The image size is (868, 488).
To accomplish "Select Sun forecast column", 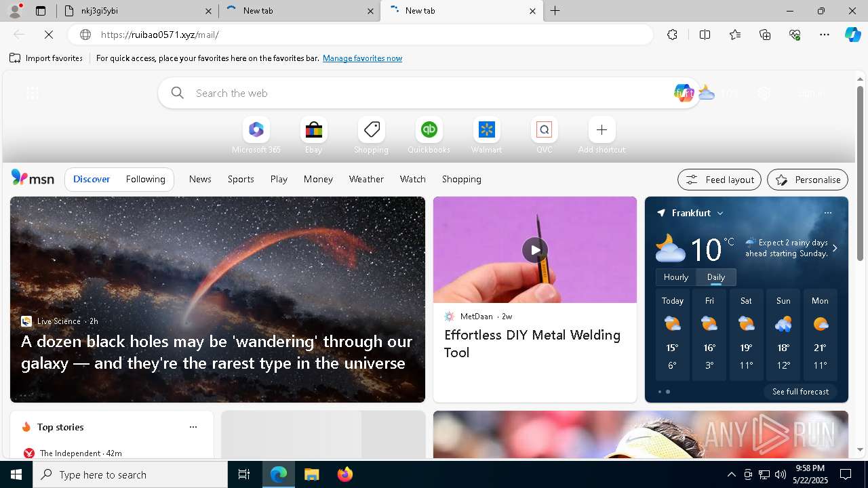I will [x=783, y=335].
